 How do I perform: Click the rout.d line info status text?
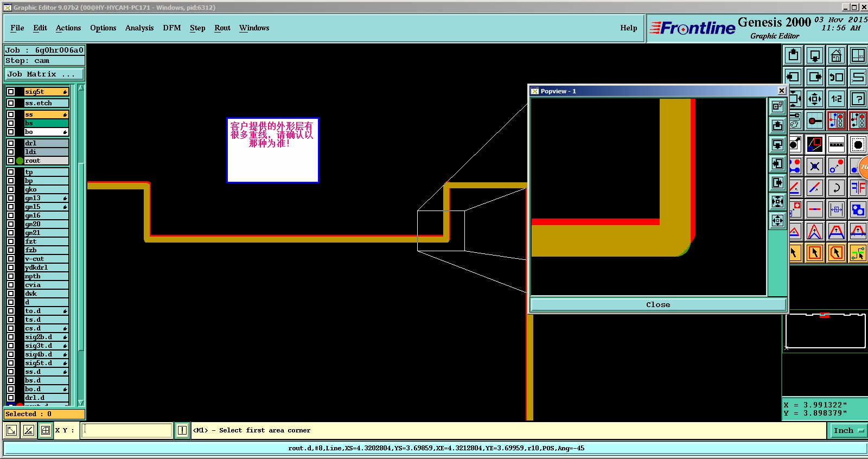[436, 448]
